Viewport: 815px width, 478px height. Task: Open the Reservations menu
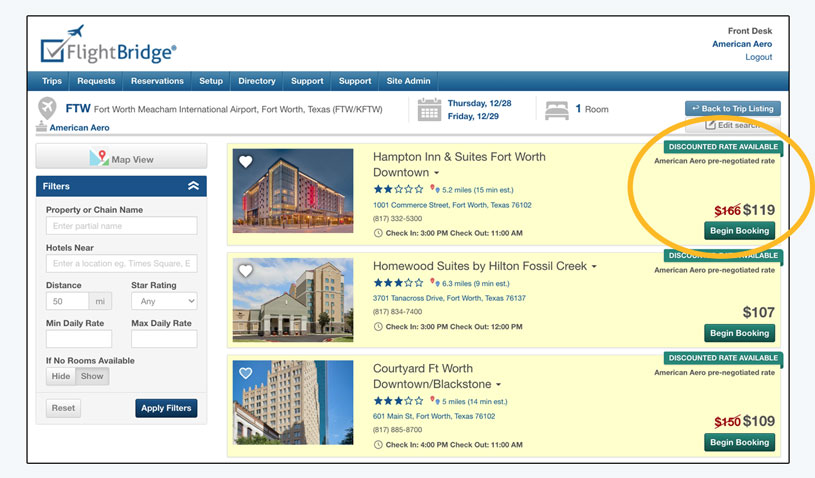[x=156, y=81]
